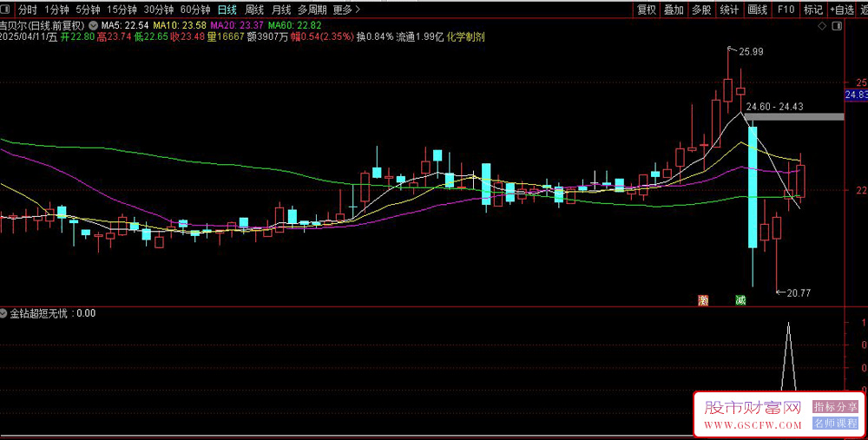Click the MA60: 22.82 value
868x440 pixels.
[294, 25]
